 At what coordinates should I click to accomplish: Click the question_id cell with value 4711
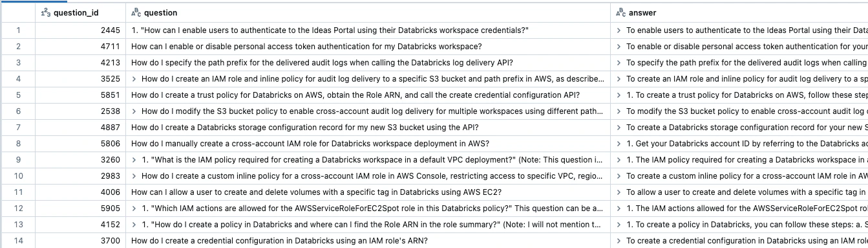click(80, 47)
